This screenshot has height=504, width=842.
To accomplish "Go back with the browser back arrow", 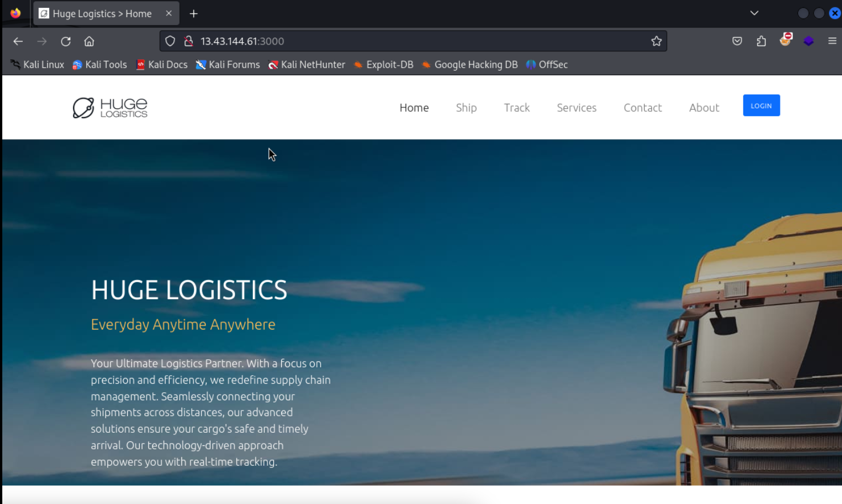I will (x=18, y=41).
